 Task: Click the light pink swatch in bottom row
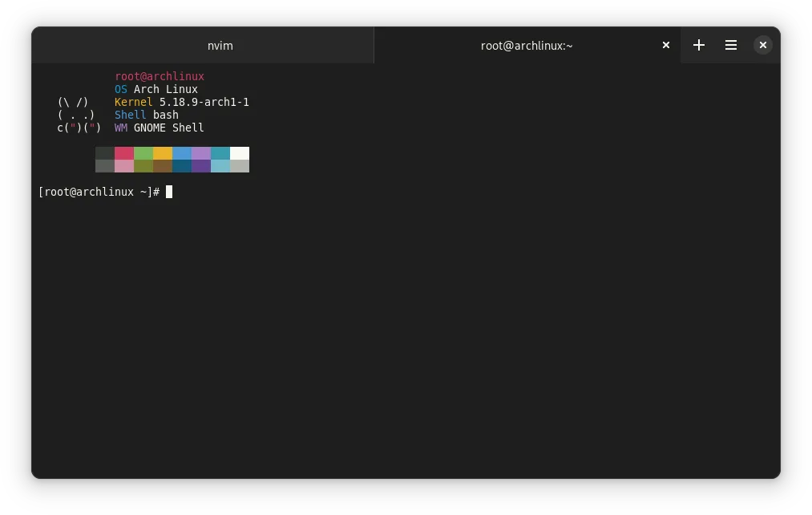(x=124, y=166)
